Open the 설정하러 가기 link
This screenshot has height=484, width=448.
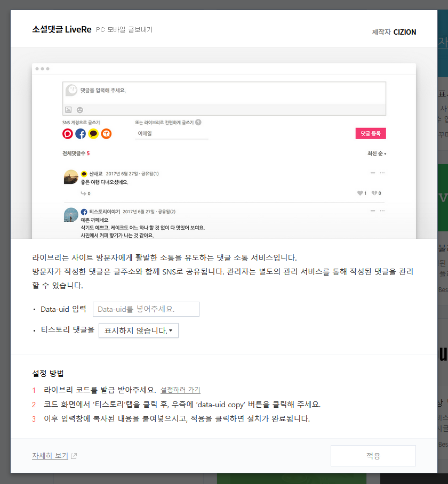coord(180,390)
